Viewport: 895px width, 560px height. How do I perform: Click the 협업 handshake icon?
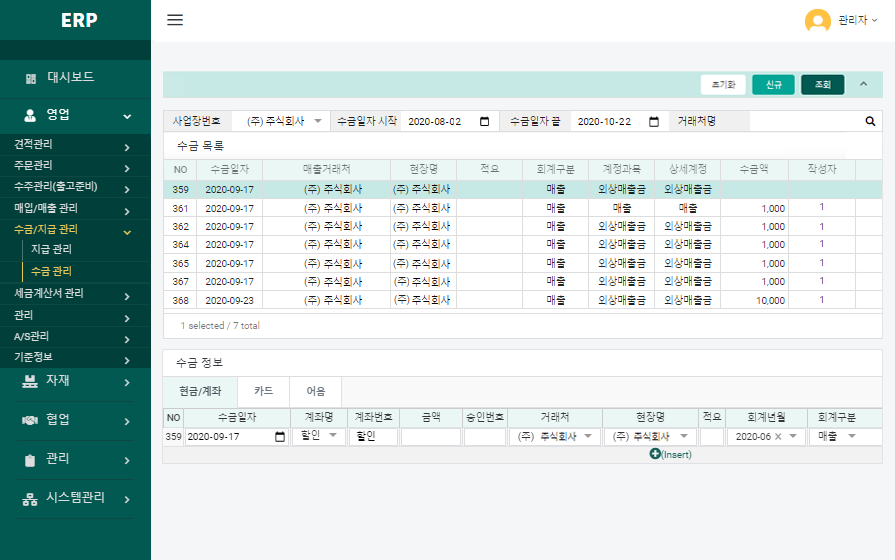click(x=30, y=420)
